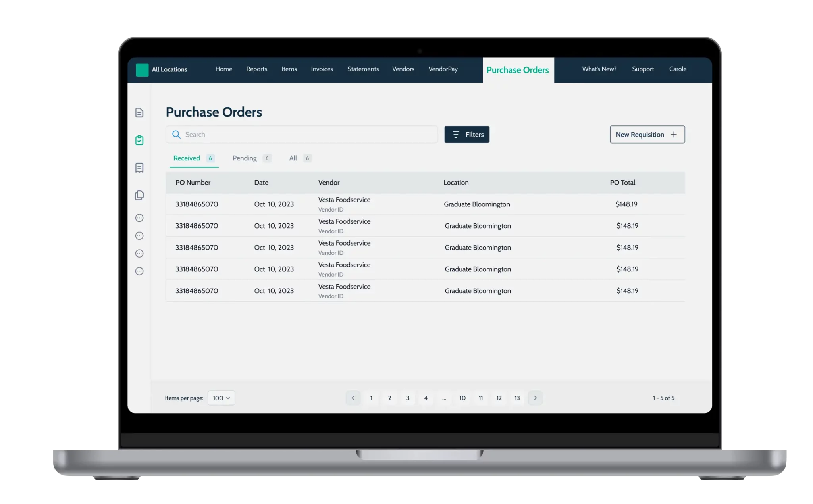Switch to the Pending tab
Viewport: 813px width, 504px height.
click(244, 158)
